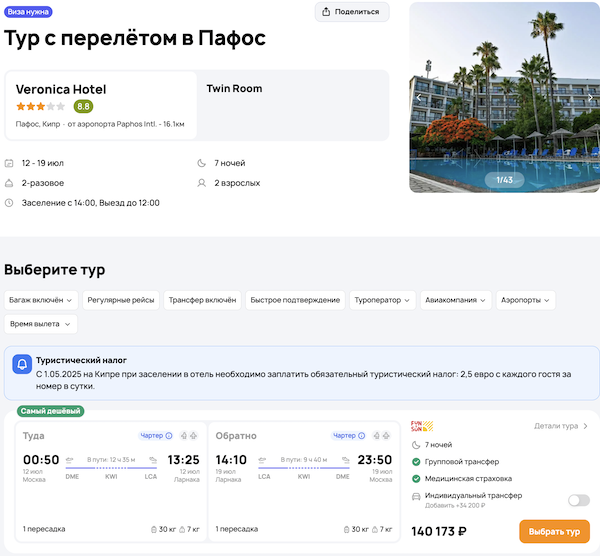The width and height of the screenshot is (600, 556).
Task: Click the Поделиться share button
Action: [x=352, y=12]
